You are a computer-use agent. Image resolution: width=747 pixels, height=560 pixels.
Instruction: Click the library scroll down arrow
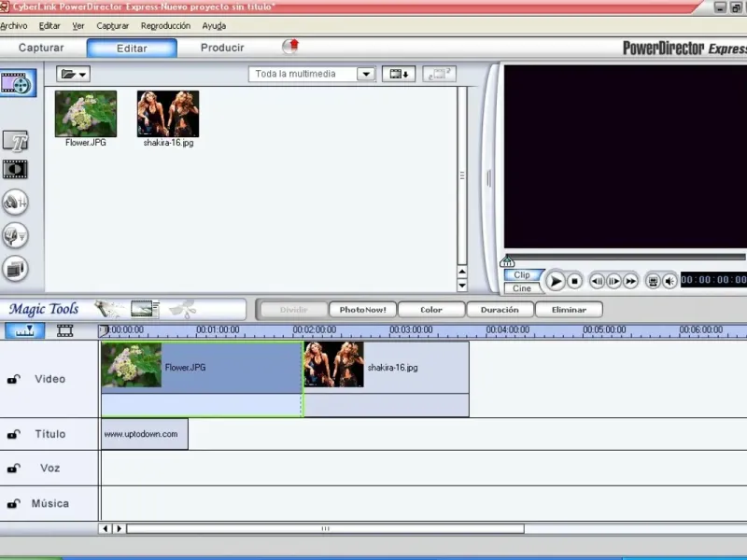[x=462, y=286]
